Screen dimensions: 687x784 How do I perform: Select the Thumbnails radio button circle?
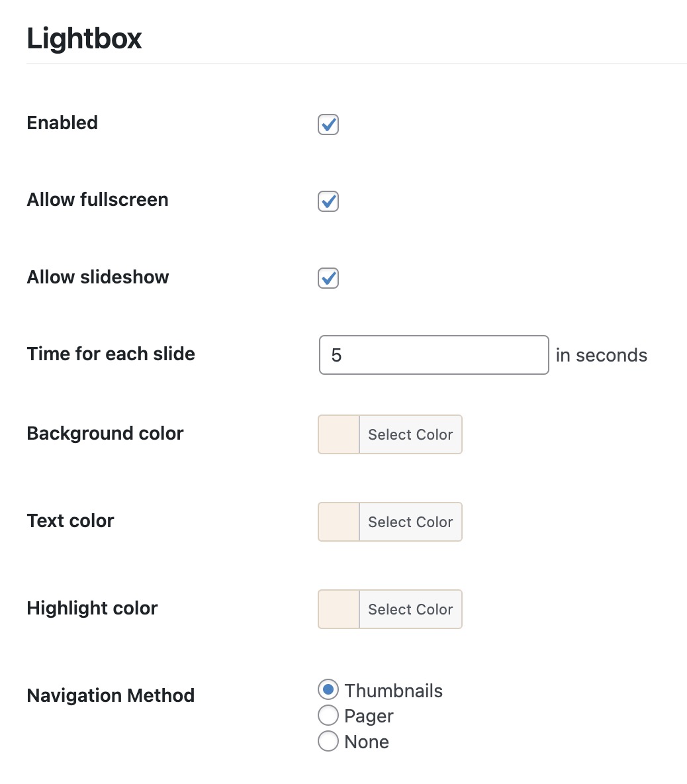pyautogui.click(x=328, y=689)
